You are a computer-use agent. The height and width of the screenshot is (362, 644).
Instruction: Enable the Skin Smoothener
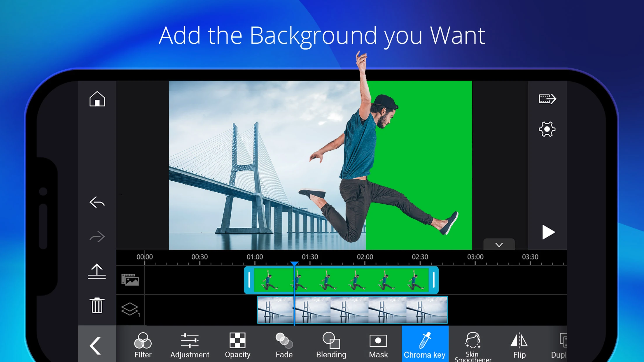[473, 345]
